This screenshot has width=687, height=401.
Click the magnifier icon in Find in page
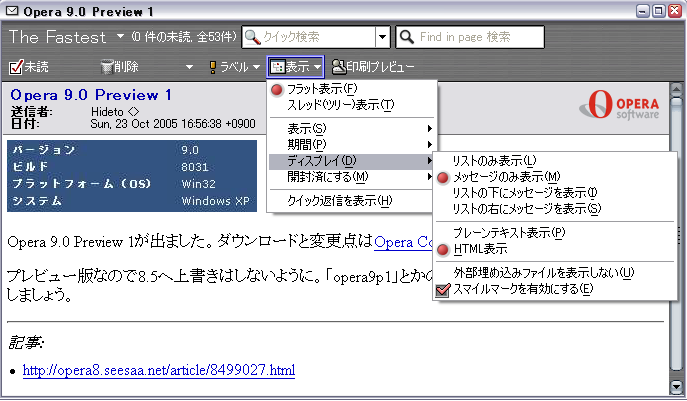click(x=407, y=37)
